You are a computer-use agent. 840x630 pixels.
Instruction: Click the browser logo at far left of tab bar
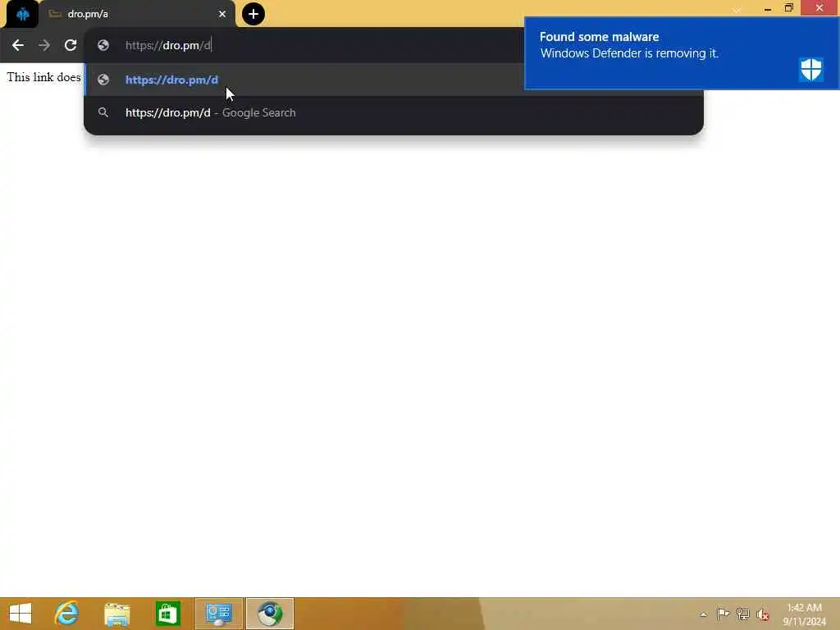pos(22,14)
